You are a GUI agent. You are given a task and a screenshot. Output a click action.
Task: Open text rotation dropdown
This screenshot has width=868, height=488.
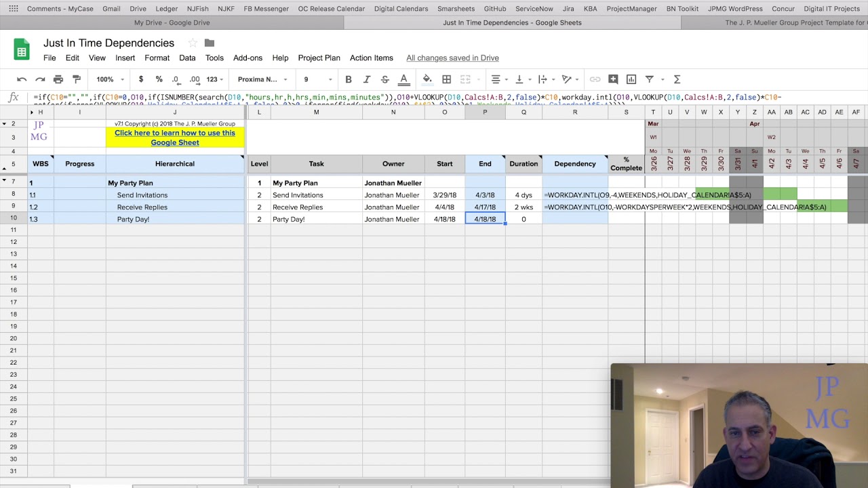point(570,79)
